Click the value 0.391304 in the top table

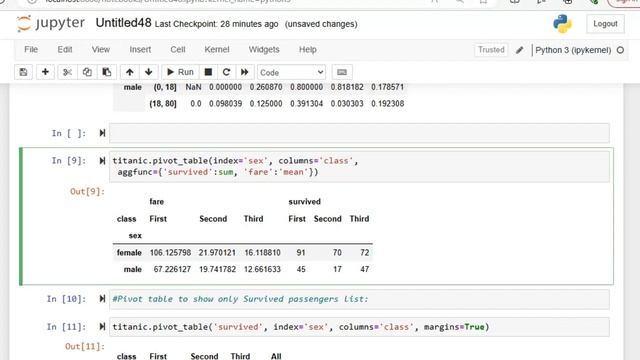(x=306, y=104)
